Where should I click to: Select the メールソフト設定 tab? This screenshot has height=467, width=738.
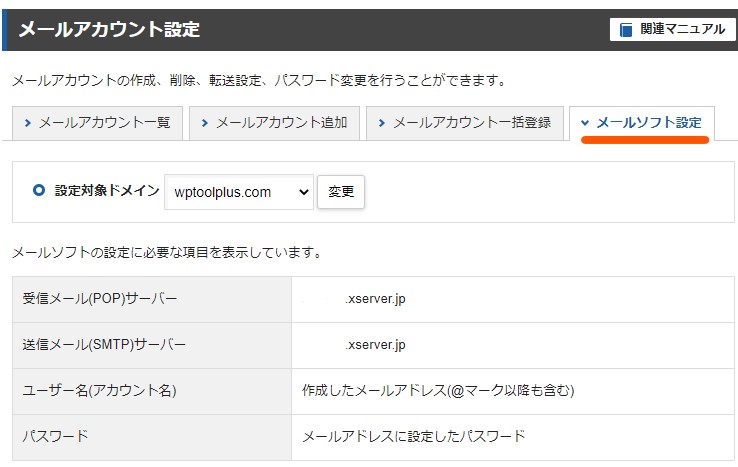(x=642, y=123)
